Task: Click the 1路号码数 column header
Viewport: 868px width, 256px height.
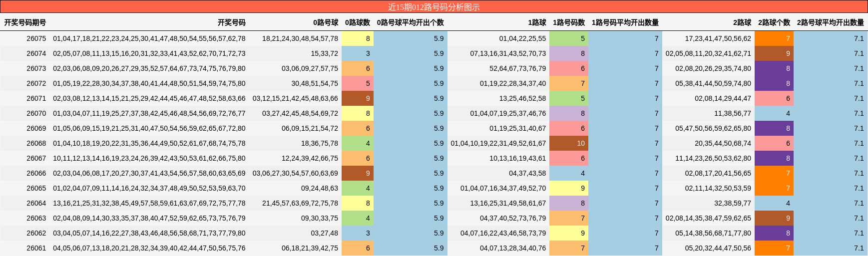Action: (x=569, y=22)
